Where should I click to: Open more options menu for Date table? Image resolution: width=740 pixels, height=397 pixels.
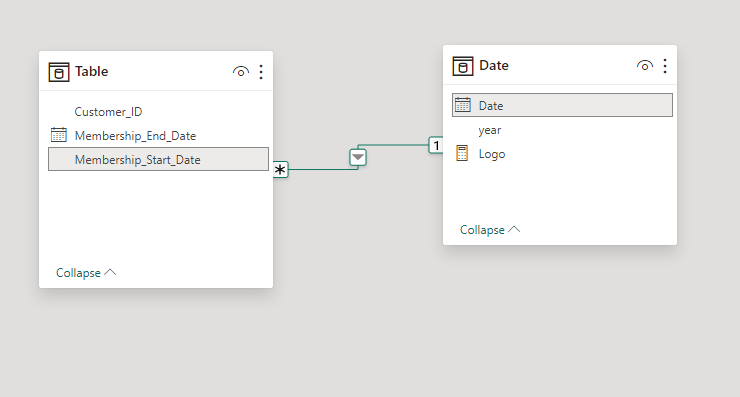[x=665, y=66]
